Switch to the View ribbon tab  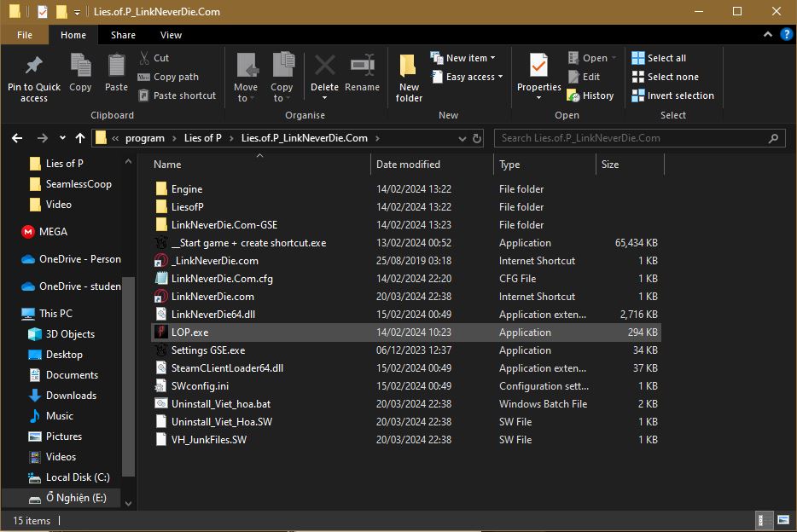[x=171, y=35]
